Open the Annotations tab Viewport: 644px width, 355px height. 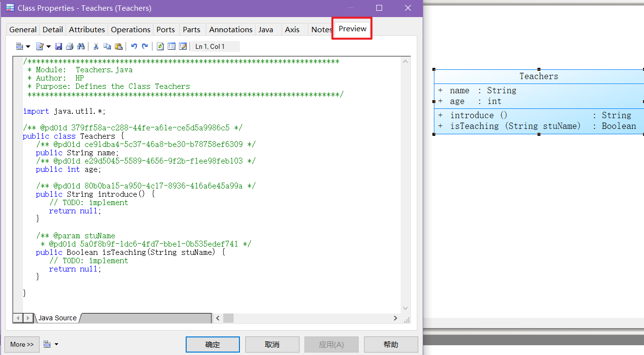point(231,29)
